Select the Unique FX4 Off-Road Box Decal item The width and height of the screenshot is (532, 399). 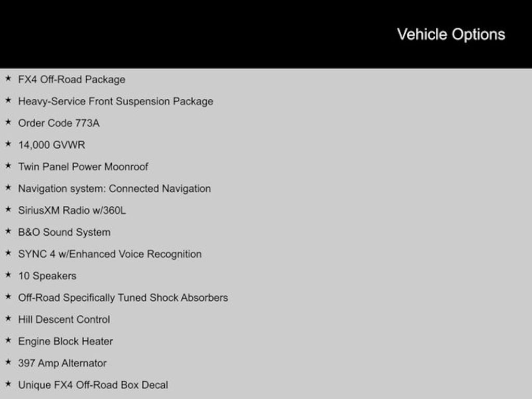pyautogui.click(x=93, y=385)
